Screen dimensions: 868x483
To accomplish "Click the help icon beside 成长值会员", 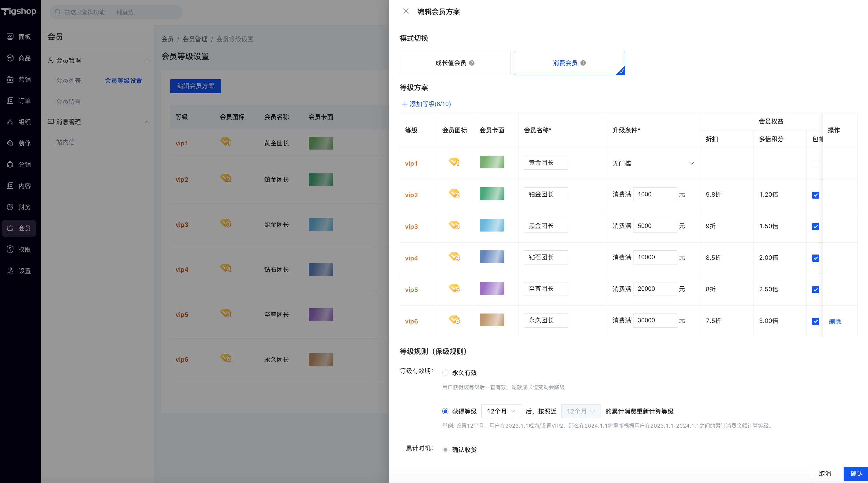I will (472, 63).
